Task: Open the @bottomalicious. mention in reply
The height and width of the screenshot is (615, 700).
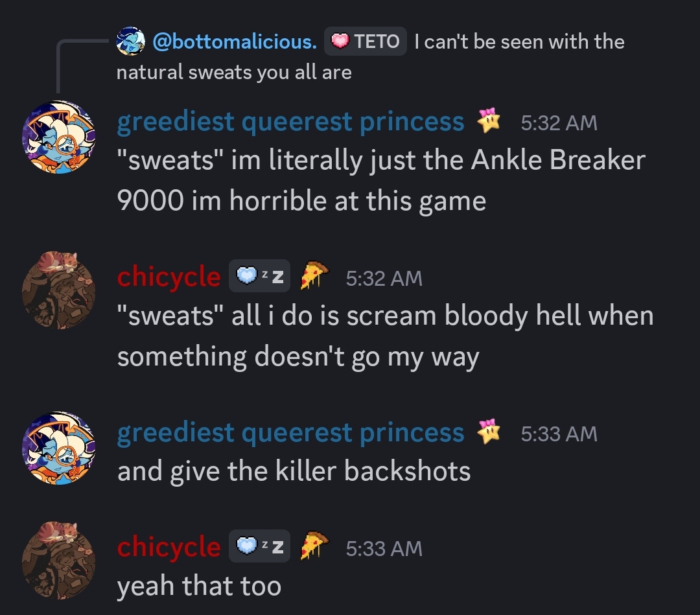Action: (235, 41)
